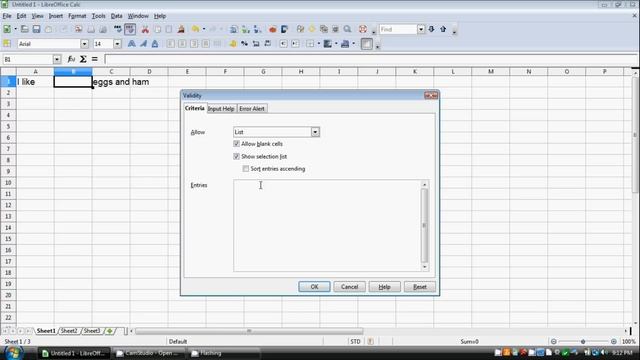The height and width of the screenshot is (360, 640).
Task: Open the Data menu
Action: [x=116, y=16]
